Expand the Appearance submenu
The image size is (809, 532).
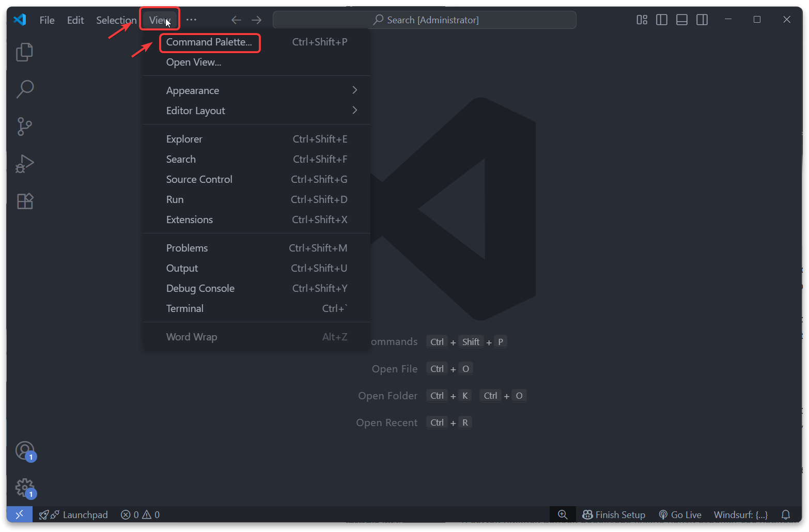[193, 90]
